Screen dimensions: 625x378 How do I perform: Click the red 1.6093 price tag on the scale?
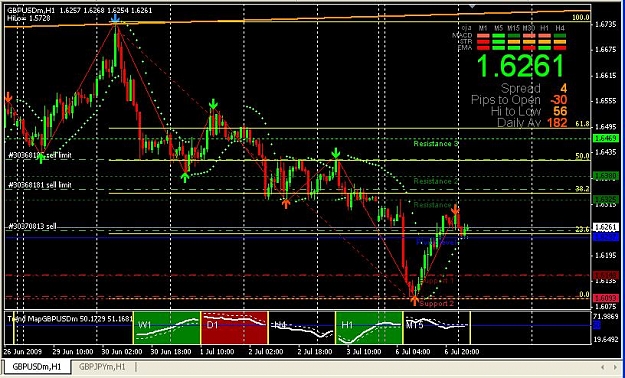tap(606, 298)
